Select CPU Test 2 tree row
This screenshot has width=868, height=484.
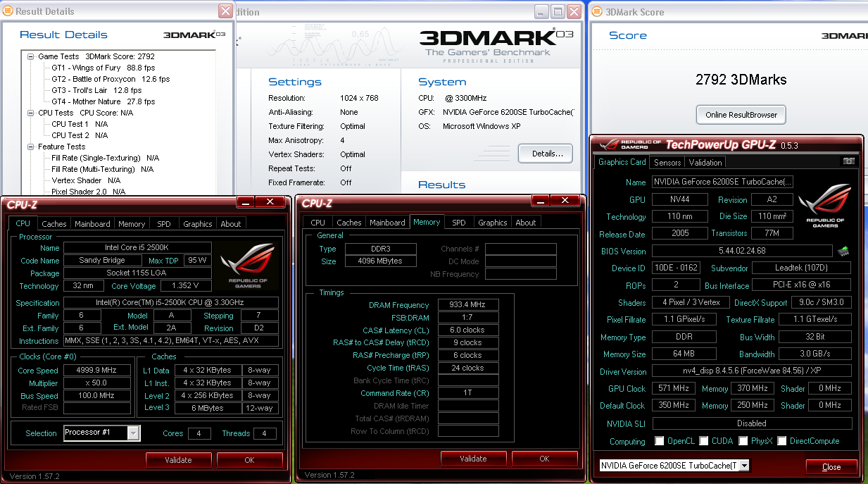click(80, 135)
